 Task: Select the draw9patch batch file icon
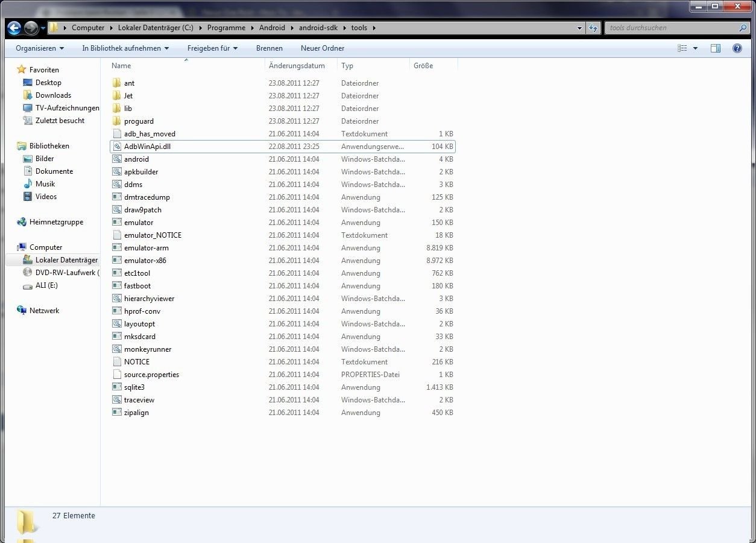tap(117, 210)
